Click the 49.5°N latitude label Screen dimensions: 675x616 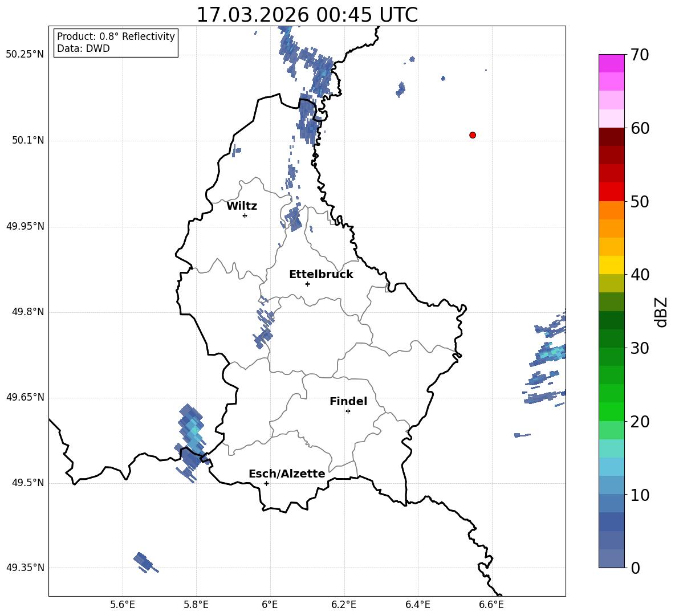28,483
